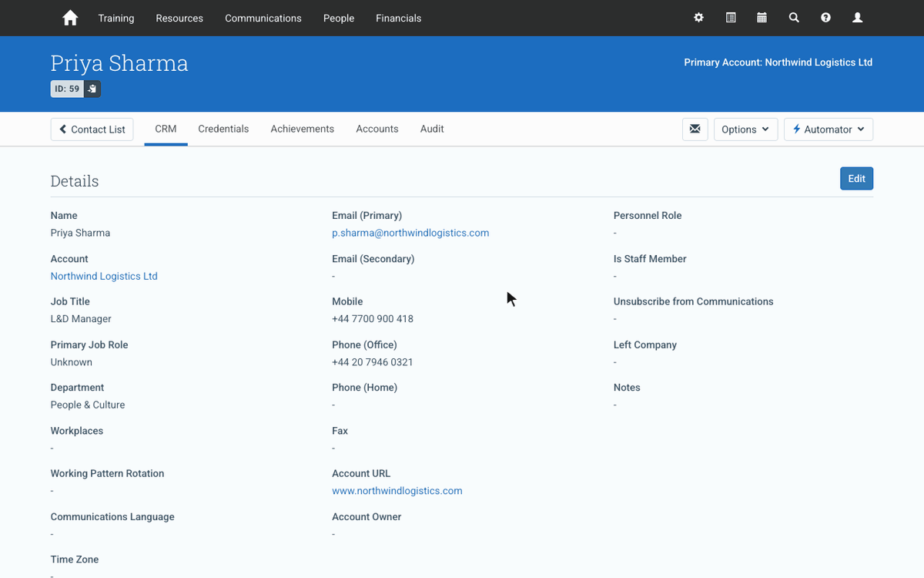Click the Details section heading
The height and width of the screenshot is (578, 924).
(75, 181)
